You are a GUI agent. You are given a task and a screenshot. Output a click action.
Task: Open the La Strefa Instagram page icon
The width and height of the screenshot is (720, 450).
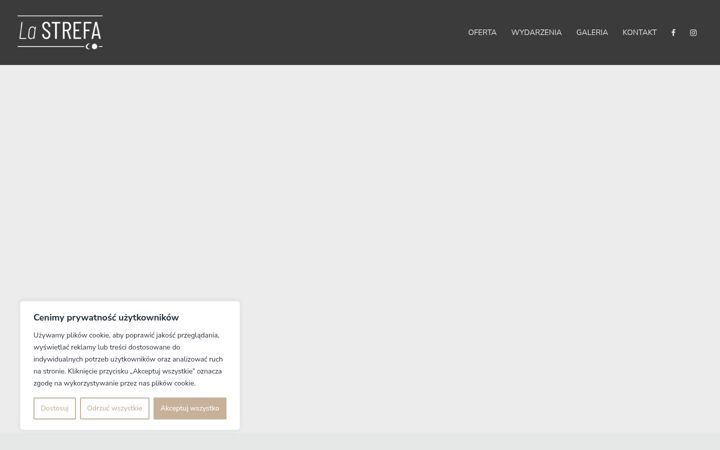(x=693, y=33)
